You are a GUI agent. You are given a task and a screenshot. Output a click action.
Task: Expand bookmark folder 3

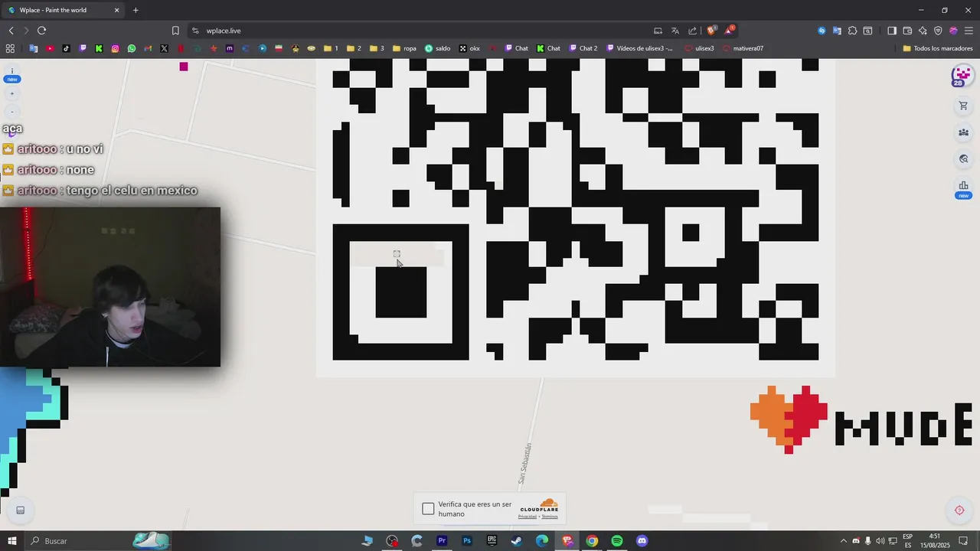point(377,48)
